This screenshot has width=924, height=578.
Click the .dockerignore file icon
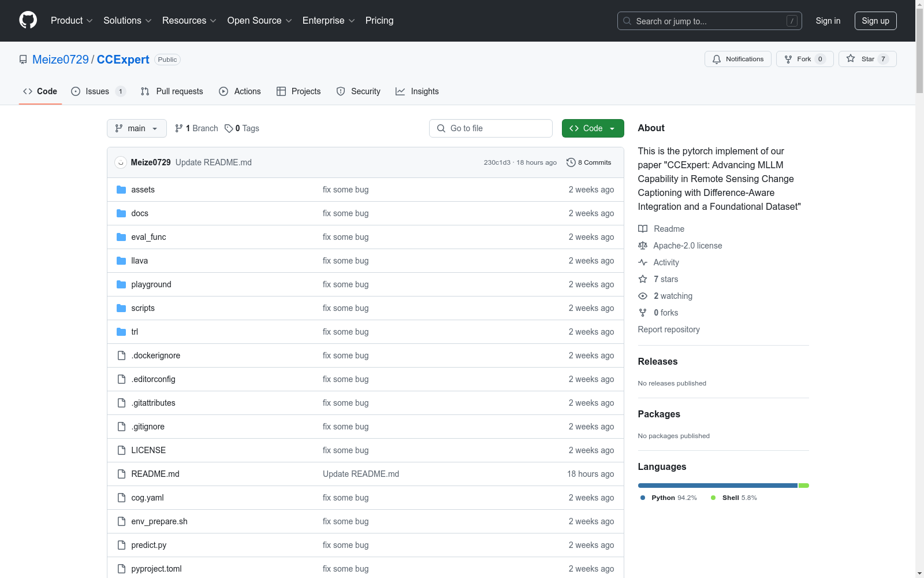[121, 355]
